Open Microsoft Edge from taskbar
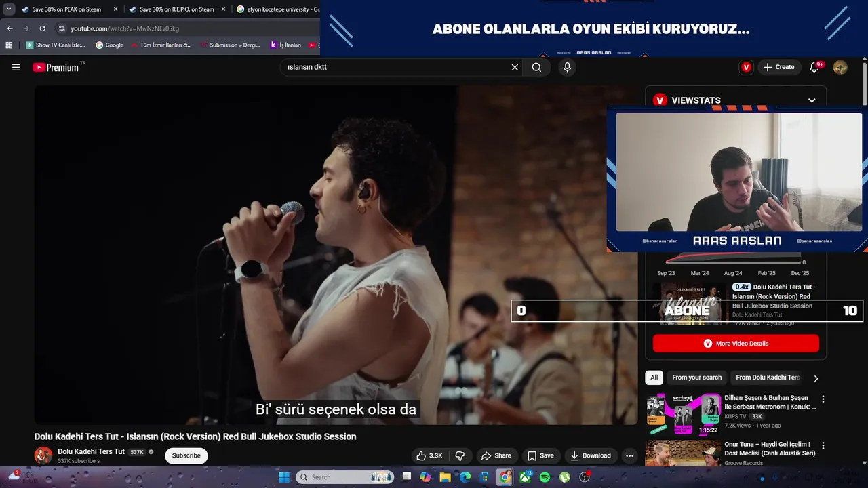 (465, 477)
